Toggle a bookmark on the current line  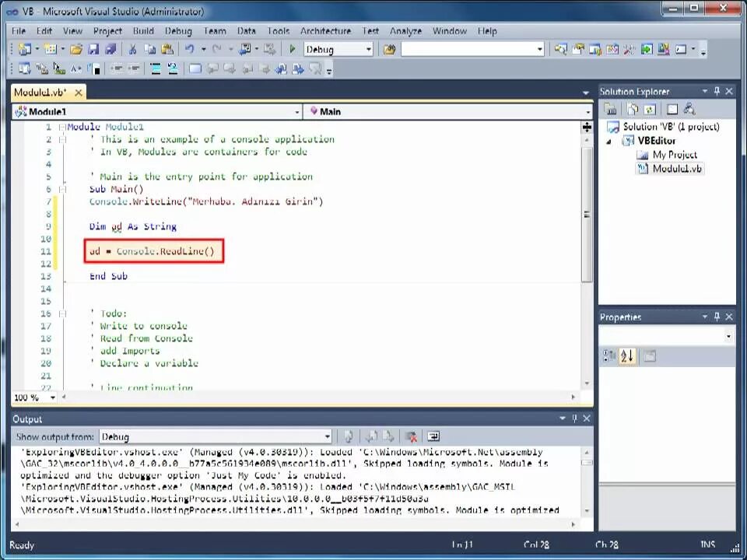[195, 69]
